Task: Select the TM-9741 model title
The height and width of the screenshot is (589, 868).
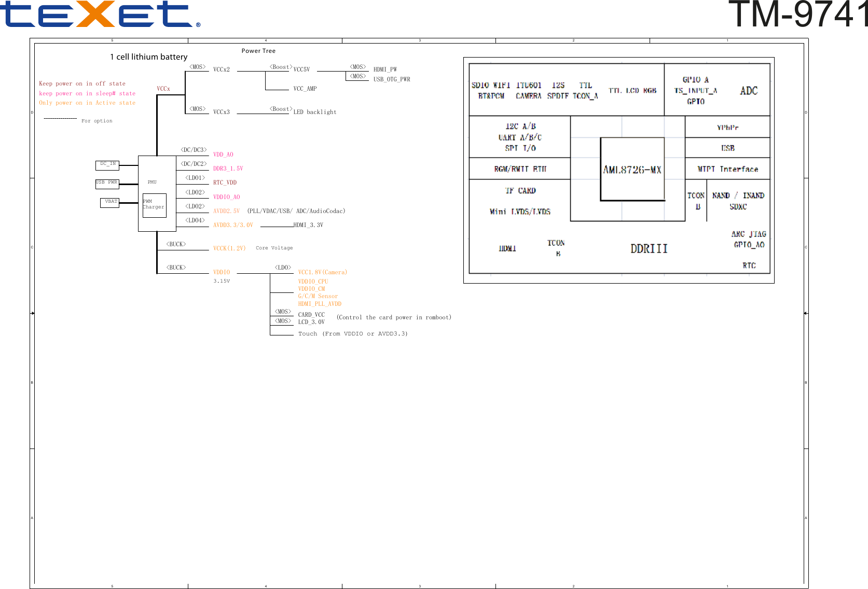Action: [798, 14]
